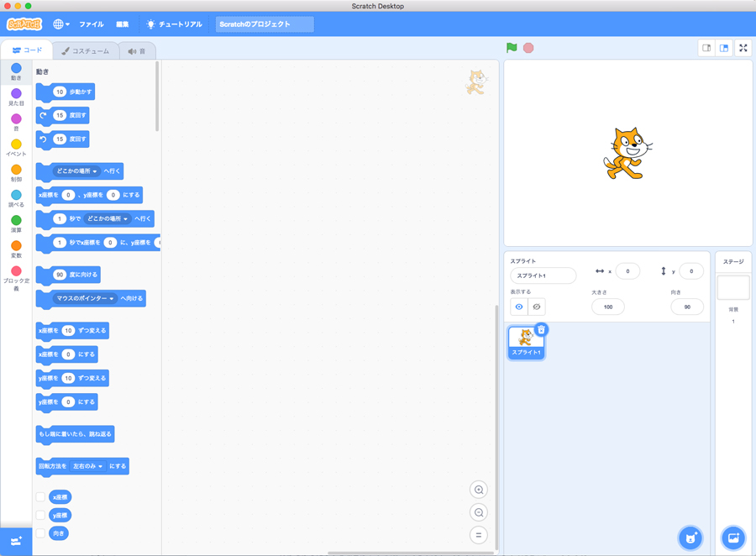Viewport: 756px width, 556px height.
Task: Click the green flag to run project
Action: [x=512, y=48]
